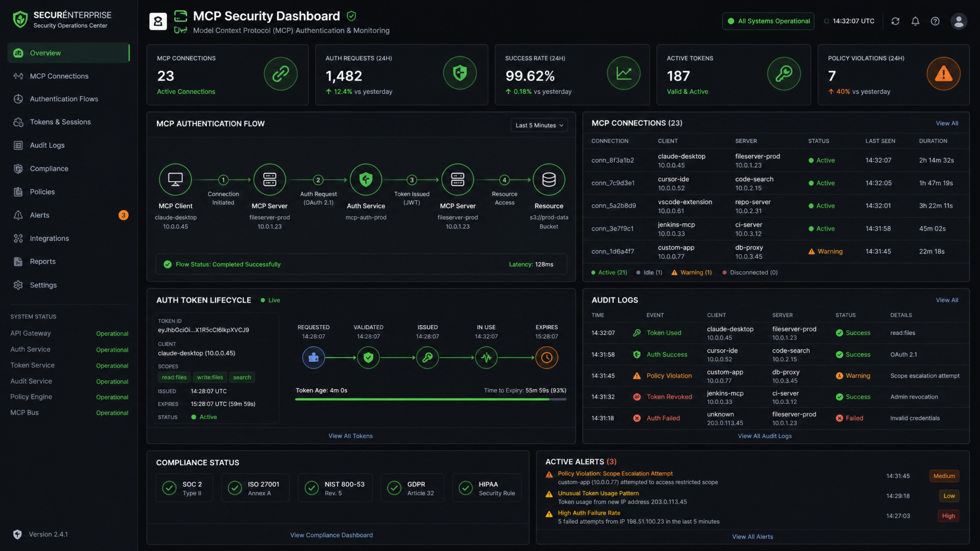Click the verified badge beside dashboard title
The height and width of the screenshot is (551, 980).
pyautogui.click(x=351, y=16)
